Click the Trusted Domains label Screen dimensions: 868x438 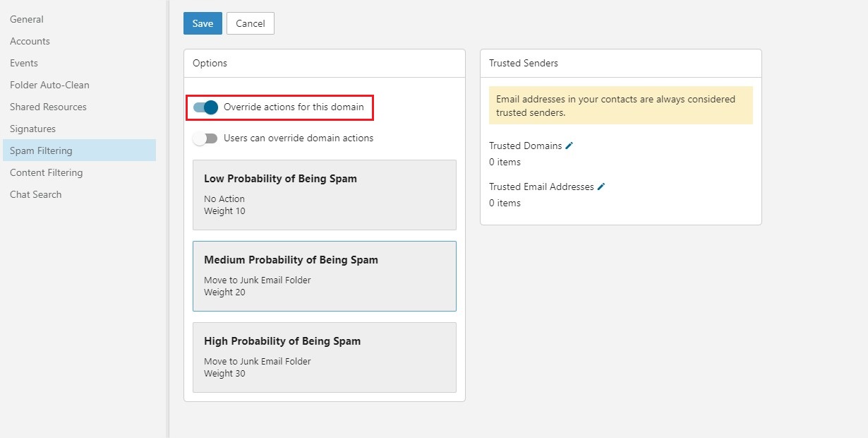[x=525, y=146]
